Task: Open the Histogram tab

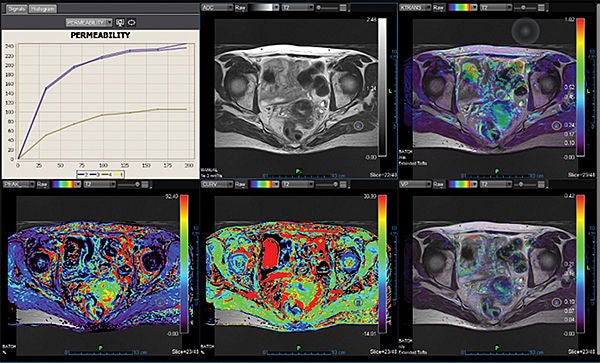Action: 43,8
